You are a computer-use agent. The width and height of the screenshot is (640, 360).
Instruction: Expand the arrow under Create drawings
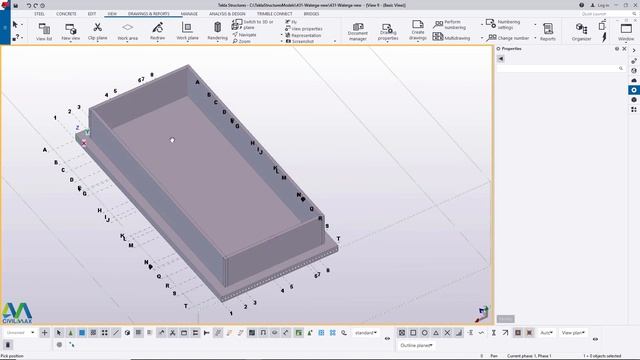418,42
